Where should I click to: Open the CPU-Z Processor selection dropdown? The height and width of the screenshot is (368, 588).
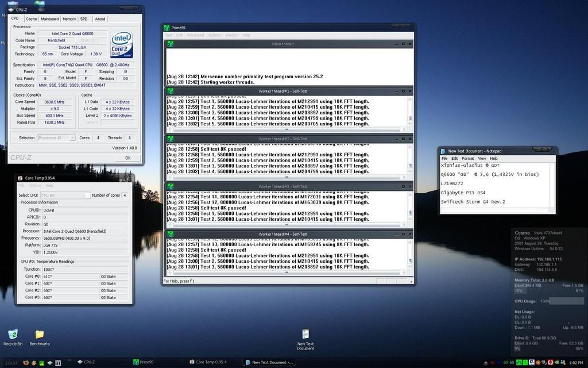[72, 138]
